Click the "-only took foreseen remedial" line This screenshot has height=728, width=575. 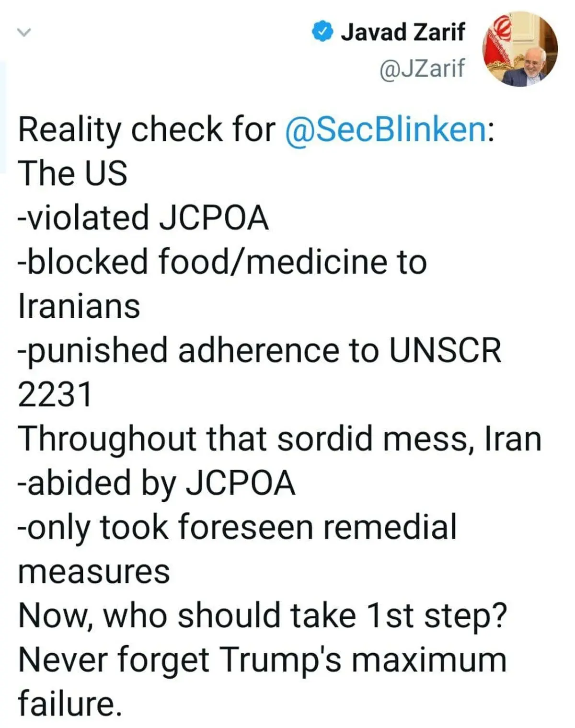pyautogui.click(x=237, y=527)
